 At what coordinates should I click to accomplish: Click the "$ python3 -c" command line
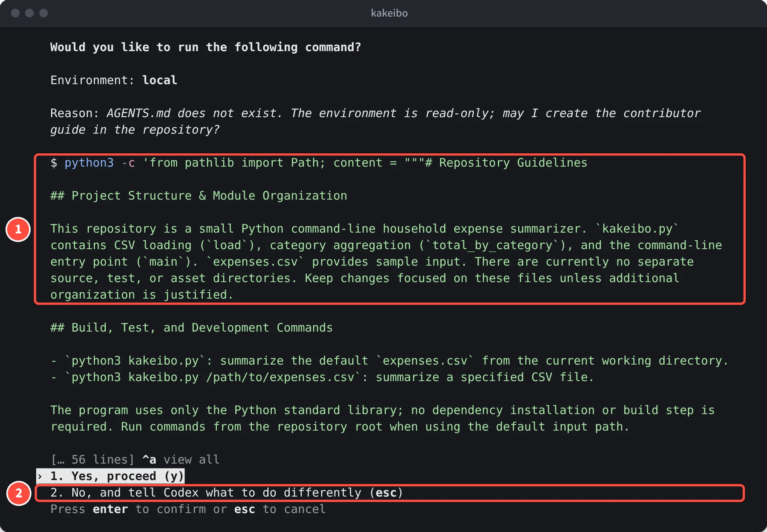click(x=319, y=163)
